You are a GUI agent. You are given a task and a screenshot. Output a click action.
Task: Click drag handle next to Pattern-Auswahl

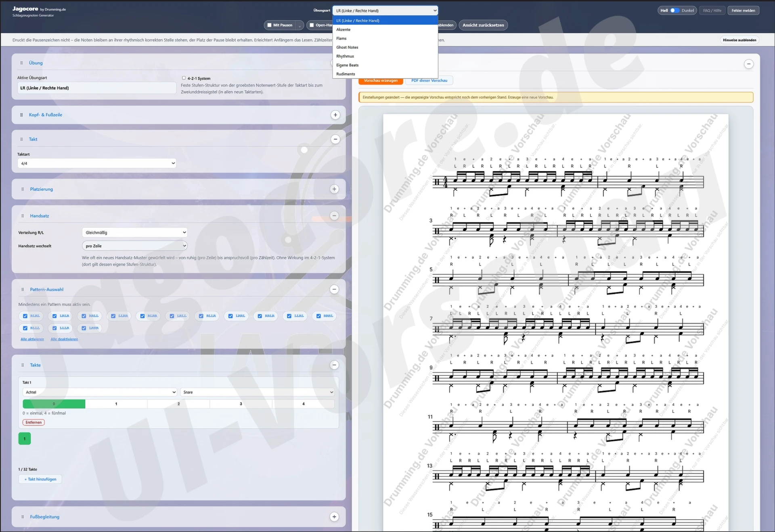[x=23, y=289]
